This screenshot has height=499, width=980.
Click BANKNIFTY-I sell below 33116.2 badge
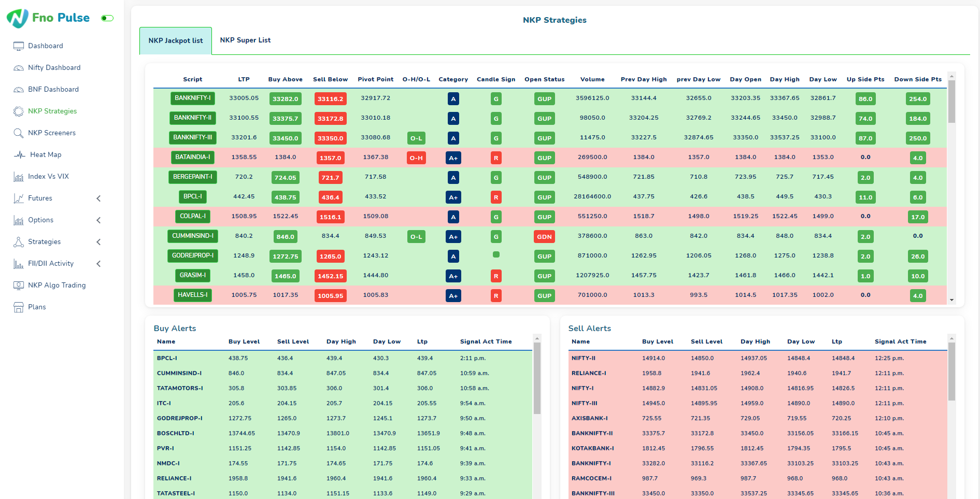pos(331,99)
